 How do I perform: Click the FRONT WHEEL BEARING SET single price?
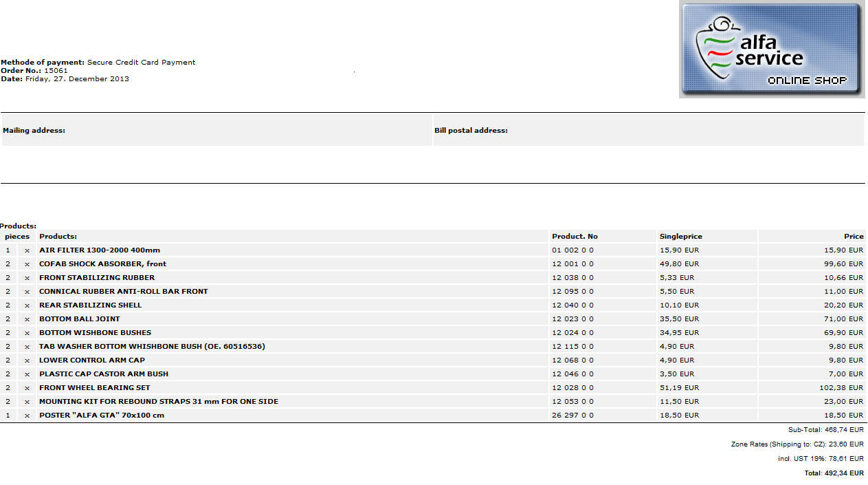click(x=679, y=388)
